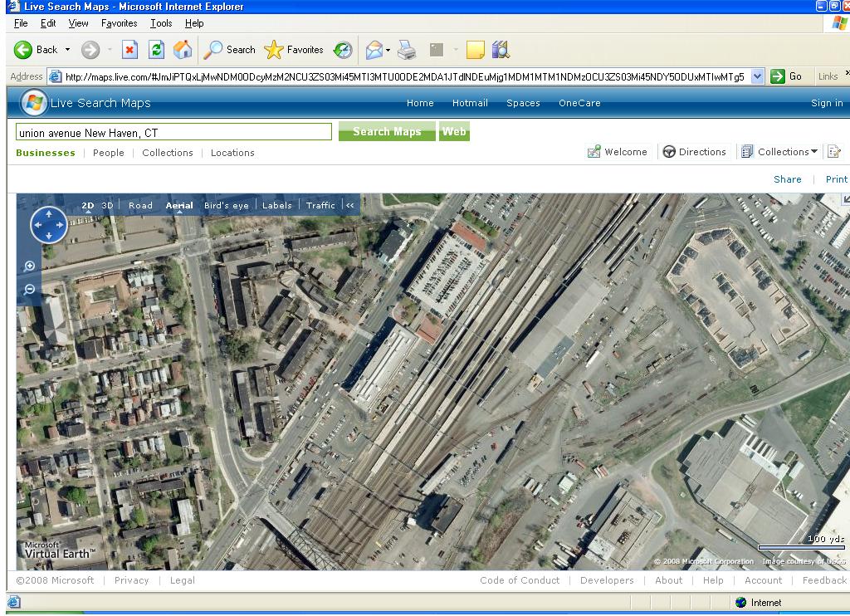Open the Favorites menu in the menu bar
The height and width of the screenshot is (616, 850).
(120, 23)
